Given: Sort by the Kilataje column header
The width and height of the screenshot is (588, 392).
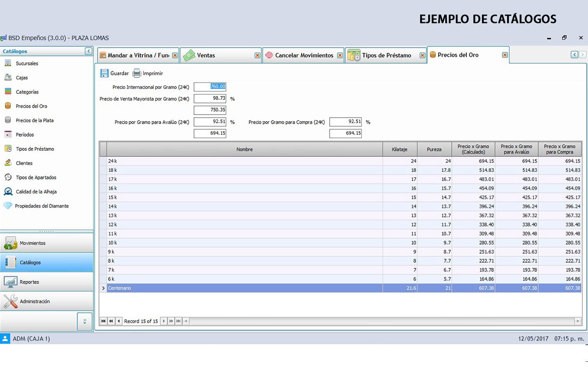Looking at the screenshot, I should point(400,149).
